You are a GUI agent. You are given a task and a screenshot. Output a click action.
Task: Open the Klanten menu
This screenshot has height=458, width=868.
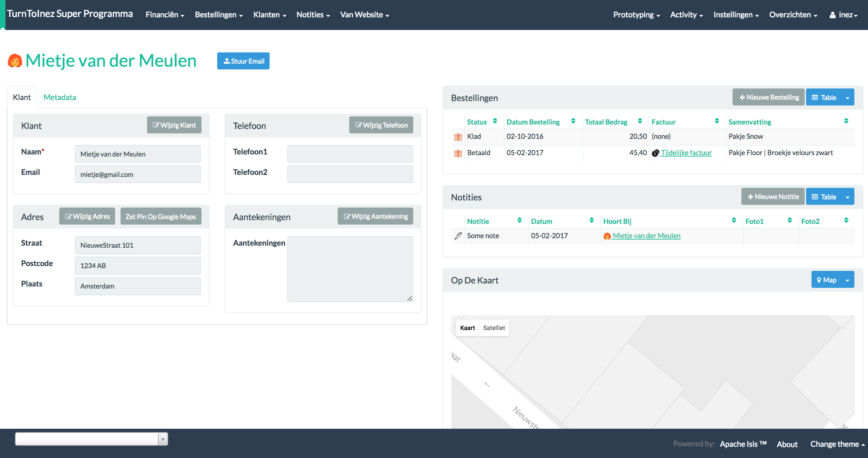click(x=270, y=15)
